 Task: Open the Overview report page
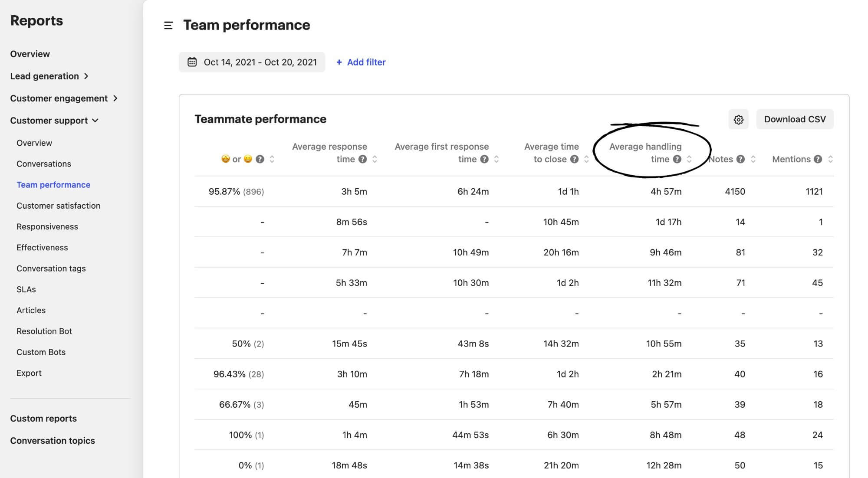tap(30, 54)
